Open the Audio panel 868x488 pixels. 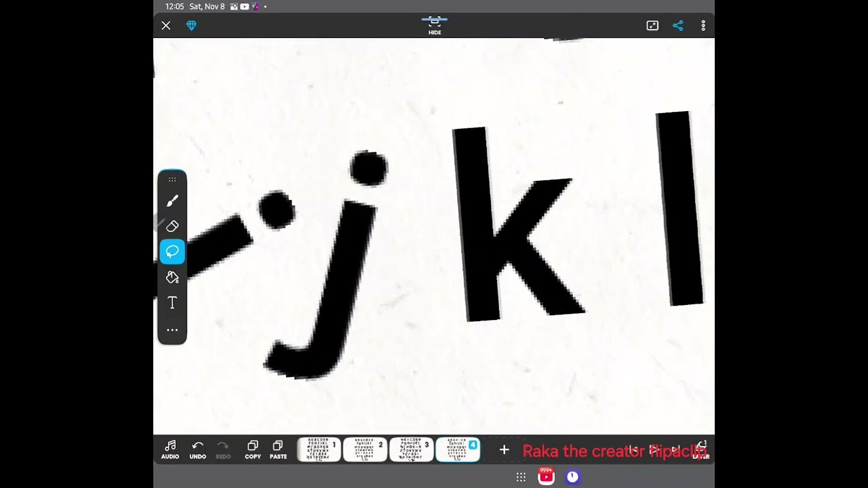click(170, 449)
